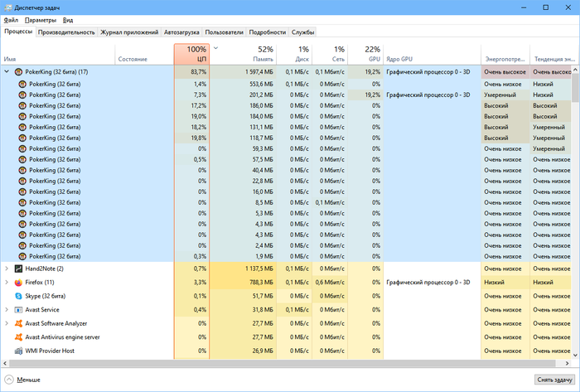Expand the Firefox (11) process group
Screen dimensions: 580x392
(7, 283)
